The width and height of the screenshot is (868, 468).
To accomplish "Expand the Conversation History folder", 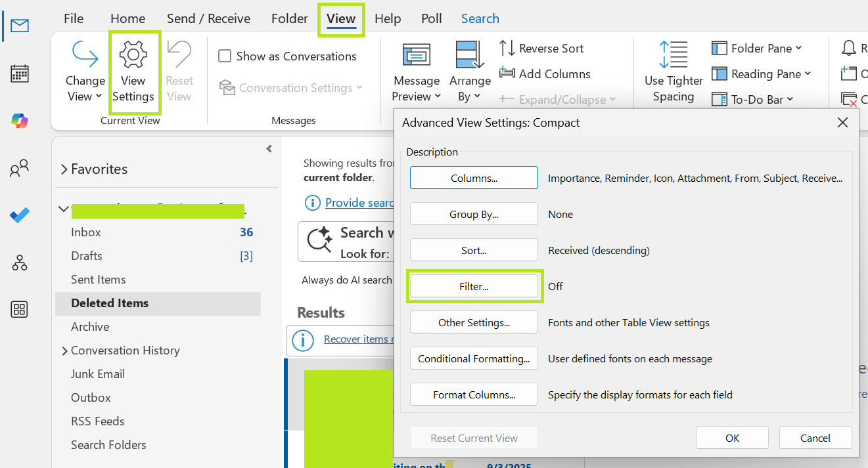I will (64, 351).
